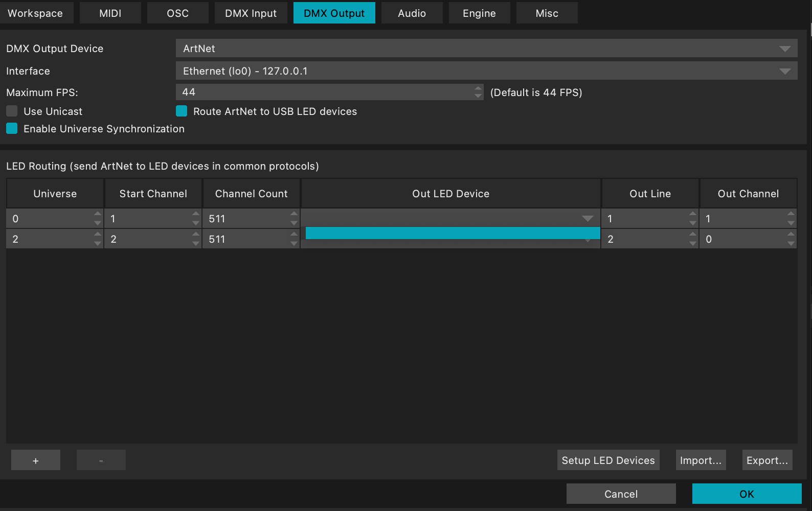Remove a routing row with minus button
Viewport: 812px width, 511px height.
pyautogui.click(x=101, y=460)
